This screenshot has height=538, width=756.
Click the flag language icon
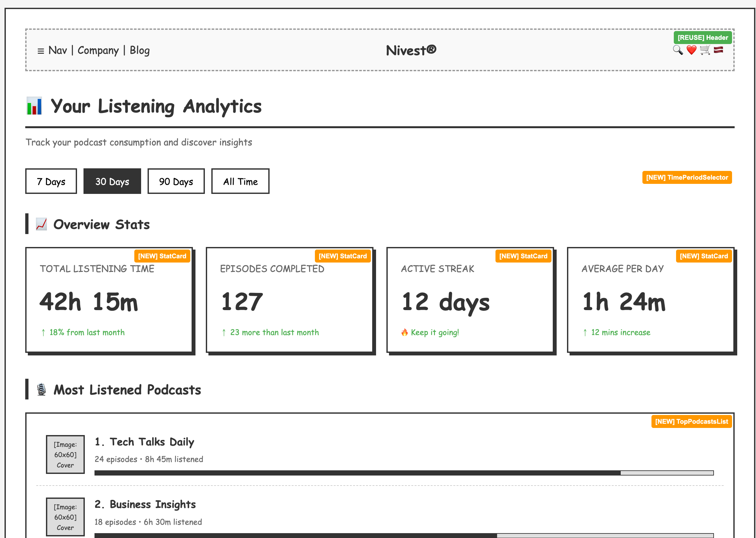[x=718, y=50]
